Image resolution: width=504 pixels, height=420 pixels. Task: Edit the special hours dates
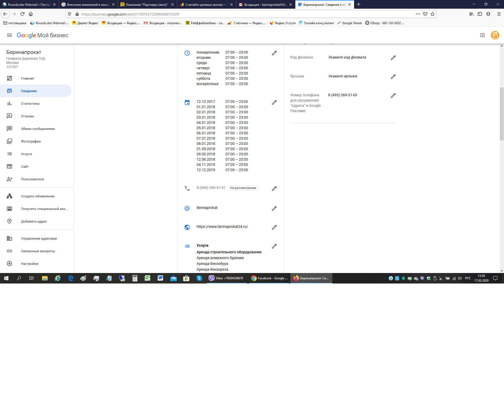click(274, 102)
